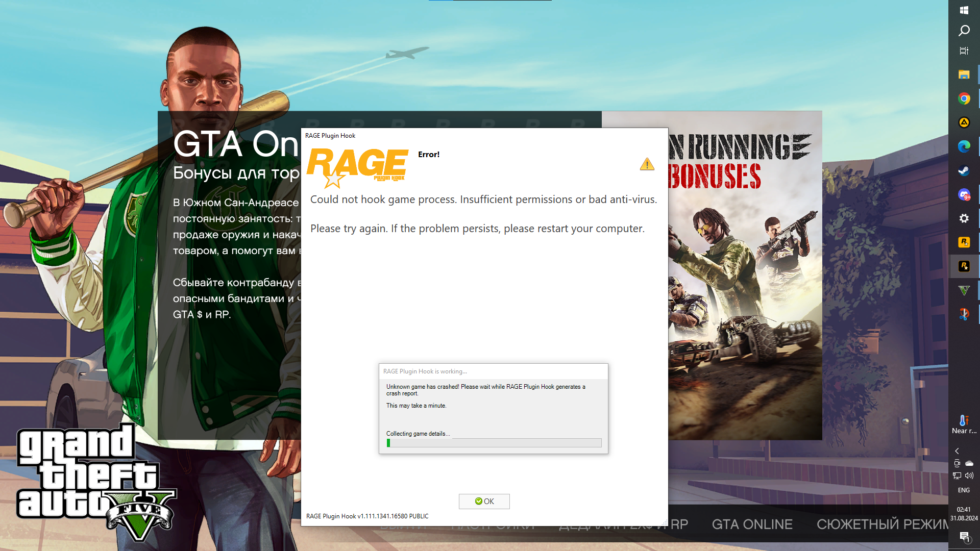Open the GTA V taskbar icon

click(964, 290)
